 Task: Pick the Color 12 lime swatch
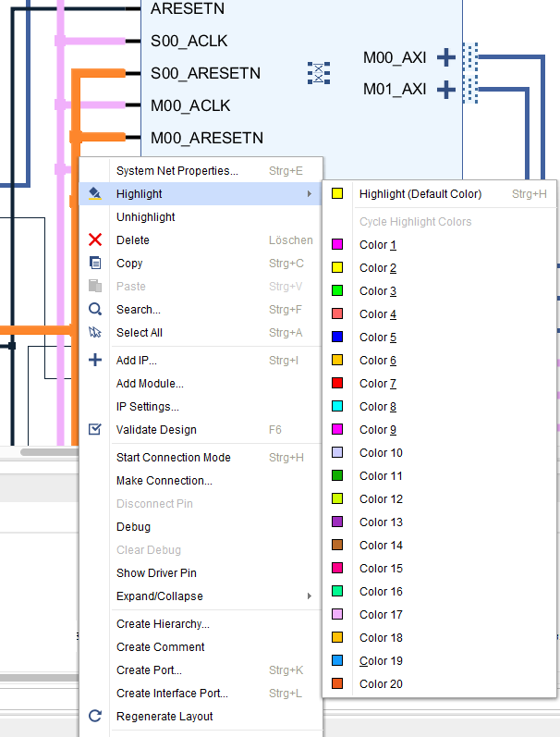337,498
